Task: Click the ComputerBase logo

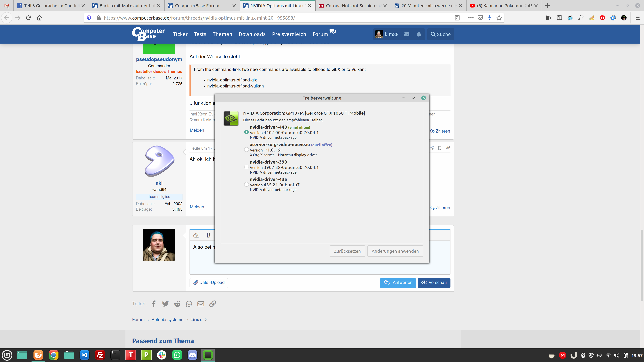Action: (x=148, y=34)
